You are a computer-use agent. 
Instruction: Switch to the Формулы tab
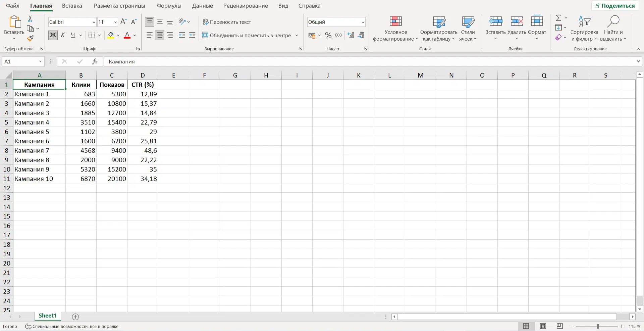coord(169,6)
